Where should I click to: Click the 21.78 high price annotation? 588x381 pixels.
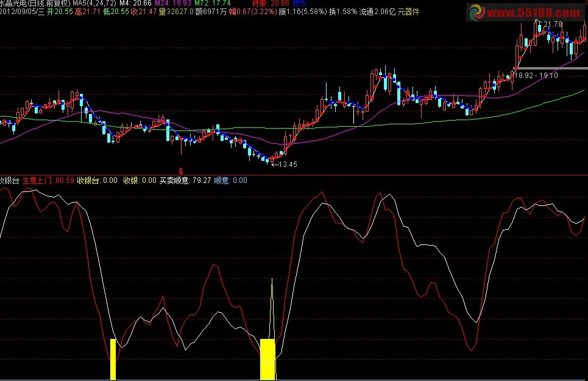click(x=553, y=24)
